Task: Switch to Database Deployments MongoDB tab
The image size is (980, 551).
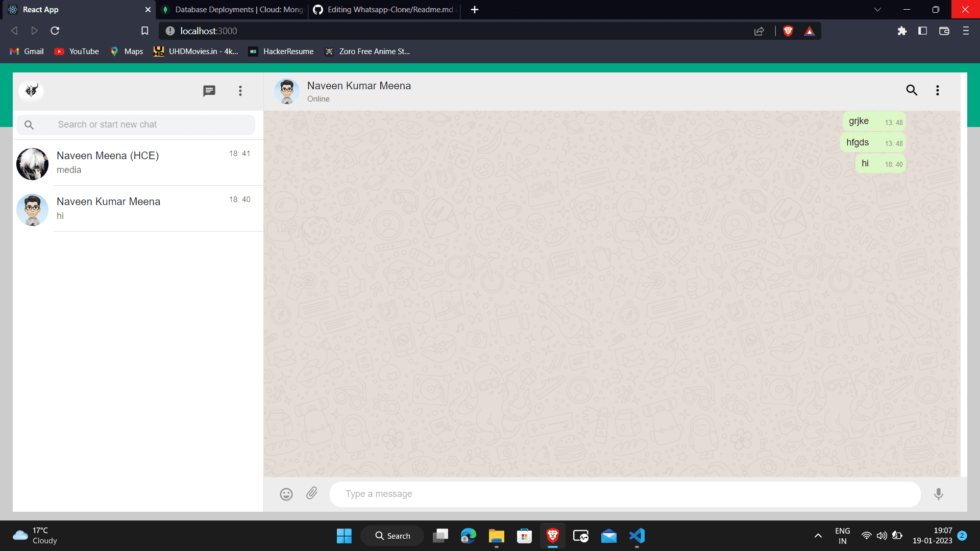Action: (x=233, y=10)
